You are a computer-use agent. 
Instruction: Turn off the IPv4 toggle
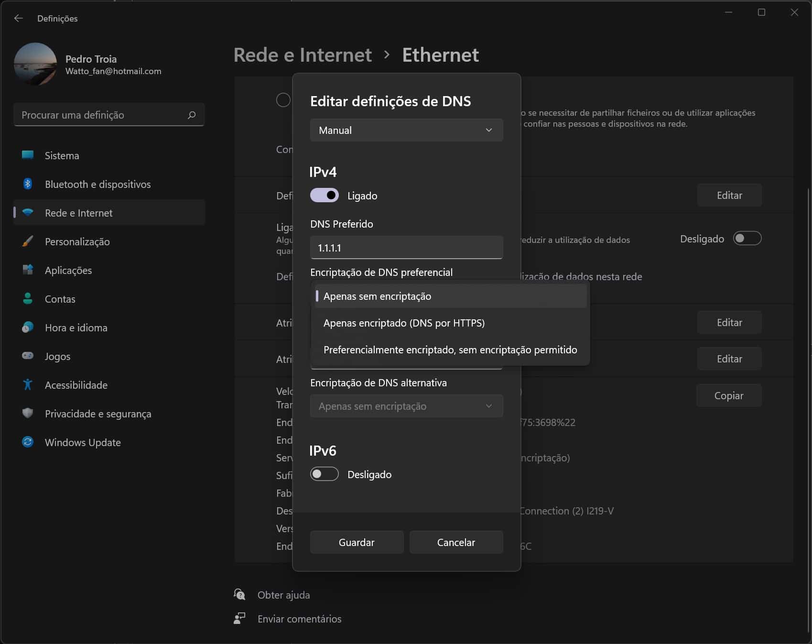tap(324, 196)
